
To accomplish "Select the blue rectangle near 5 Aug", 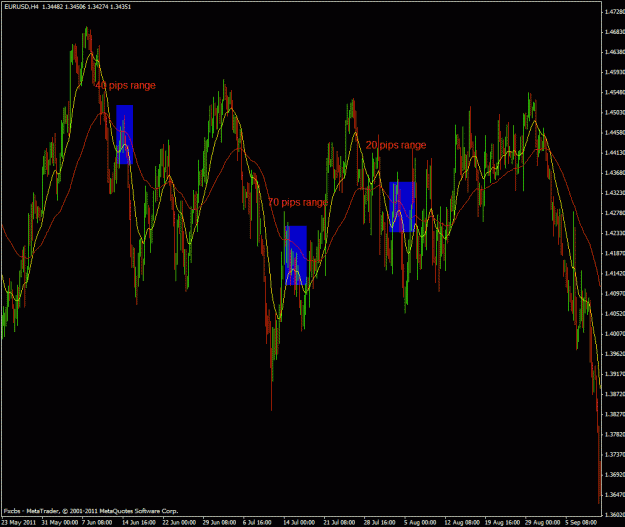I will click(x=403, y=207).
